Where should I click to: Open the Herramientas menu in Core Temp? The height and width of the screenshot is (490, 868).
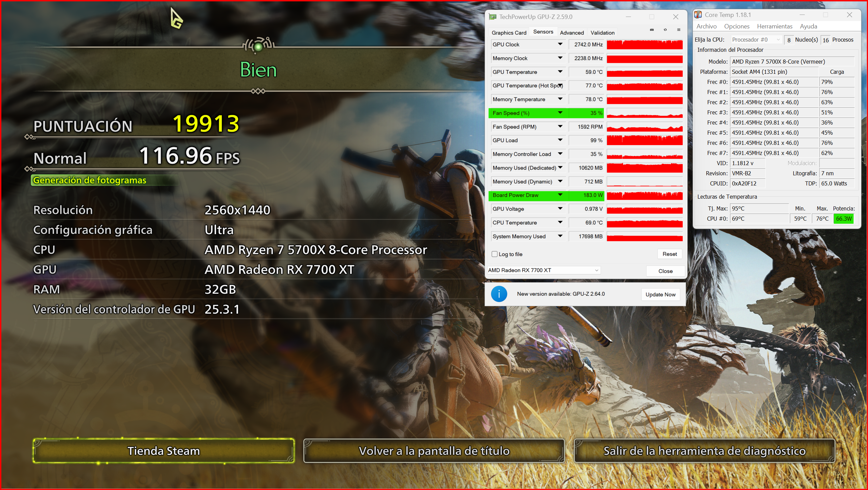coord(774,26)
